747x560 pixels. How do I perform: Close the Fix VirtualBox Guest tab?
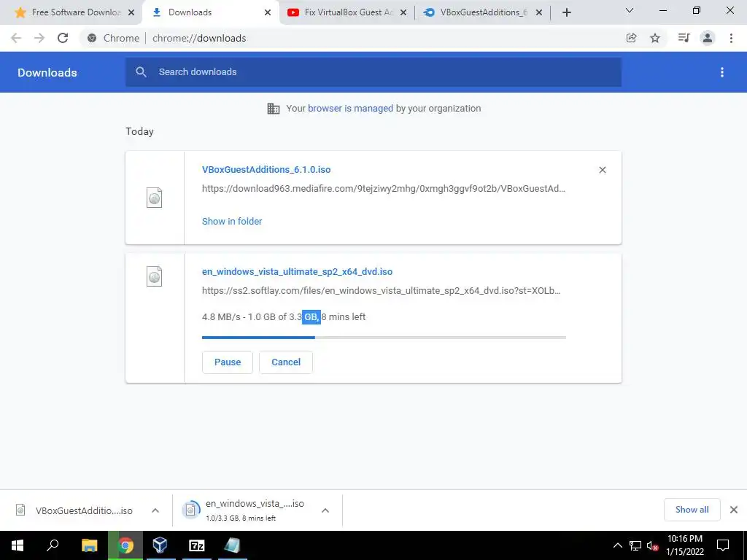tap(403, 13)
